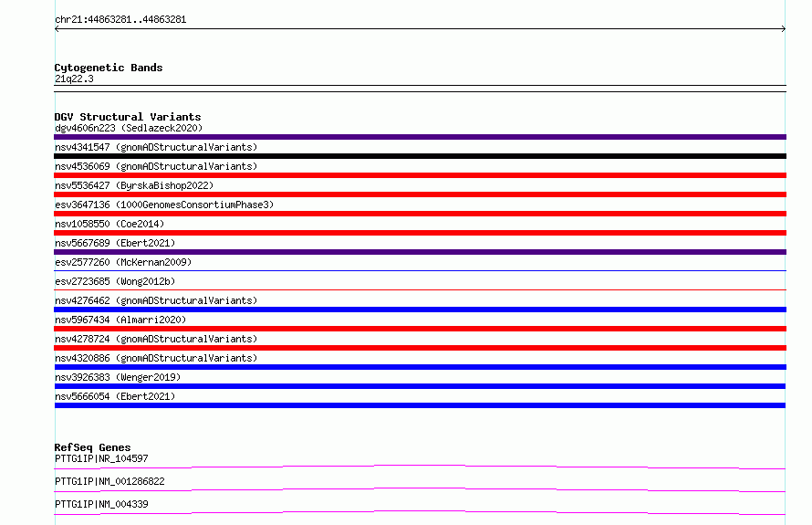This screenshot has height=525, width=812.
Task: Click the red bar under nsv5967434
Action: (x=420, y=329)
